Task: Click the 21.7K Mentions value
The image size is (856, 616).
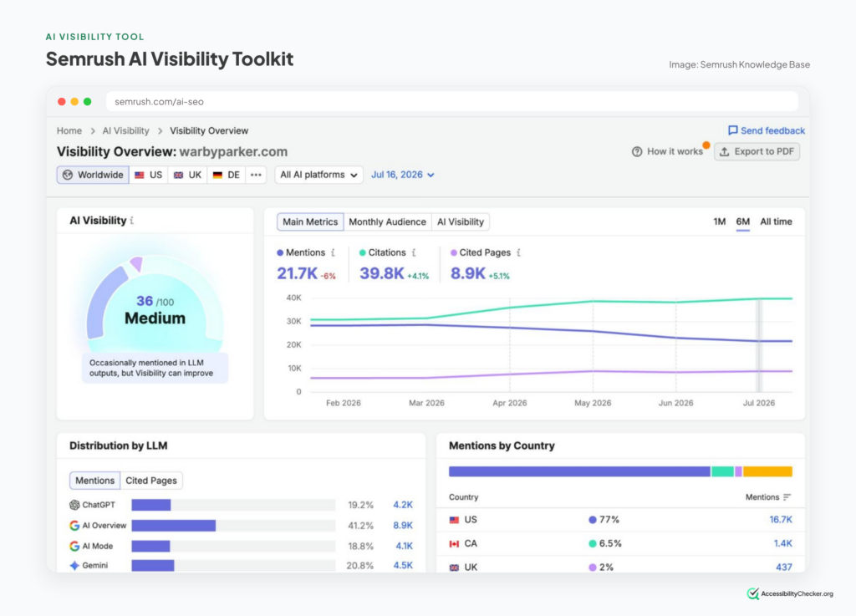Action: [297, 273]
